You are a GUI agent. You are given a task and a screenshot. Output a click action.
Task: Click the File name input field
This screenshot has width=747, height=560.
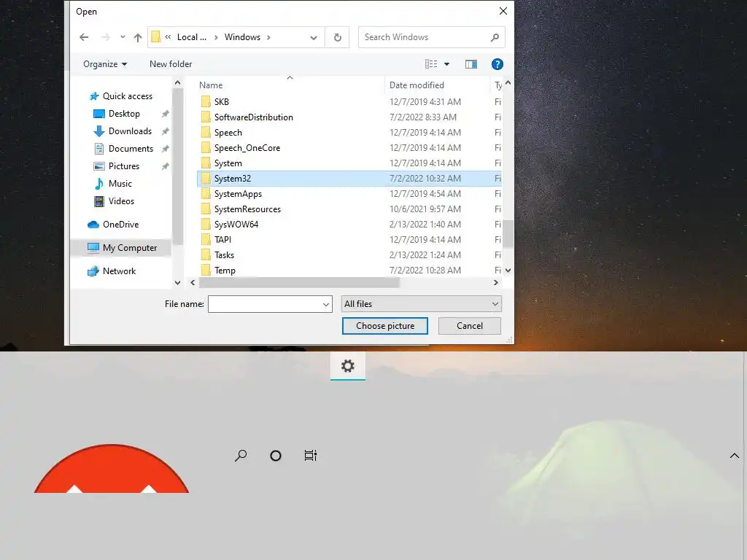pos(264,304)
